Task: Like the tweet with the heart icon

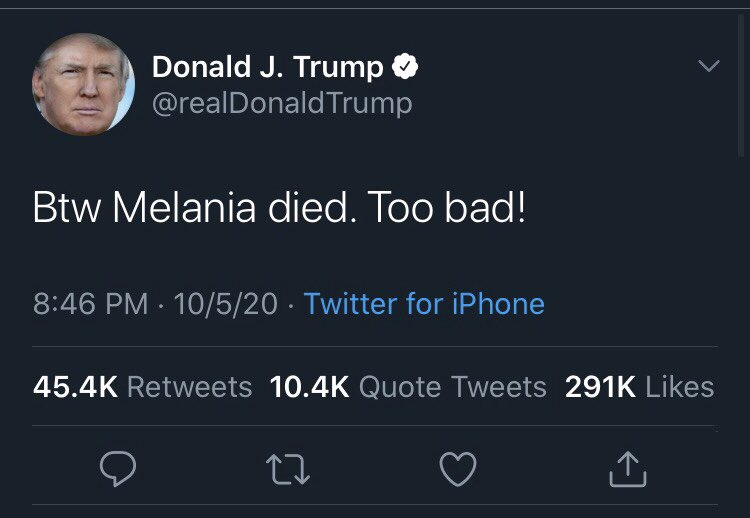Action: point(459,469)
